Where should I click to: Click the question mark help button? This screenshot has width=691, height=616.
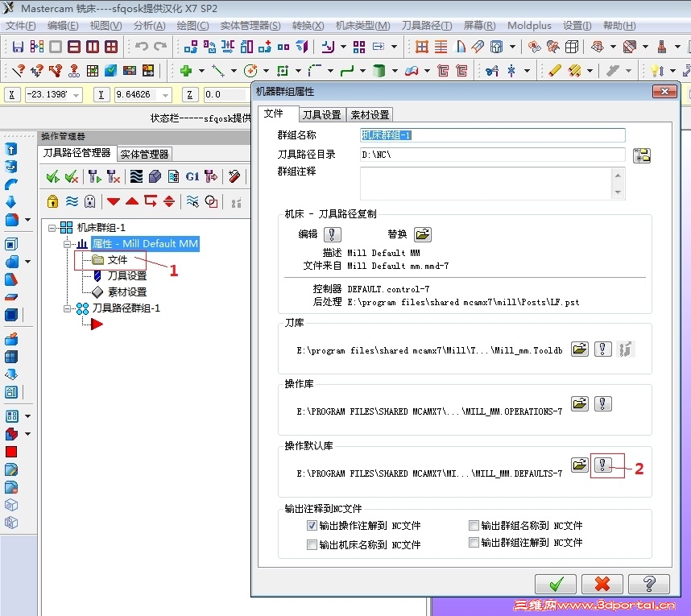[x=648, y=585]
